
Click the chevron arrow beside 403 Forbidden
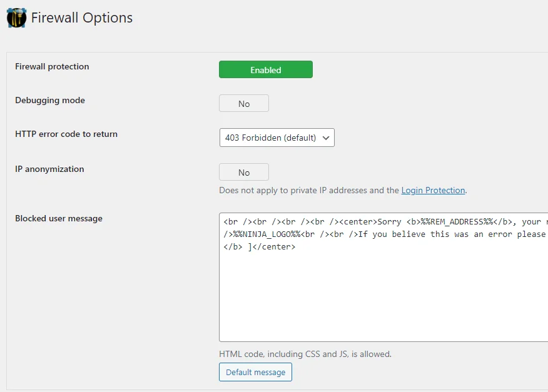click(x=326, y=138)
